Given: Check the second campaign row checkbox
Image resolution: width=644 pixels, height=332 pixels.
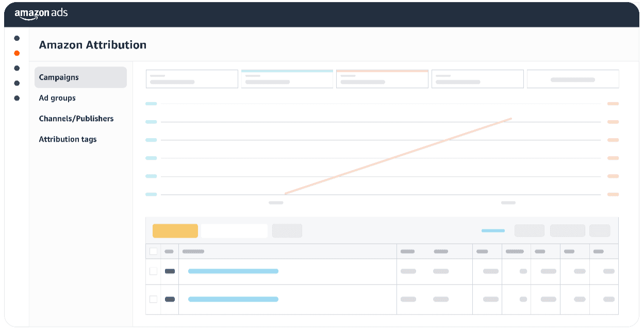Looking at the screenshot, I should click(153, 299).
